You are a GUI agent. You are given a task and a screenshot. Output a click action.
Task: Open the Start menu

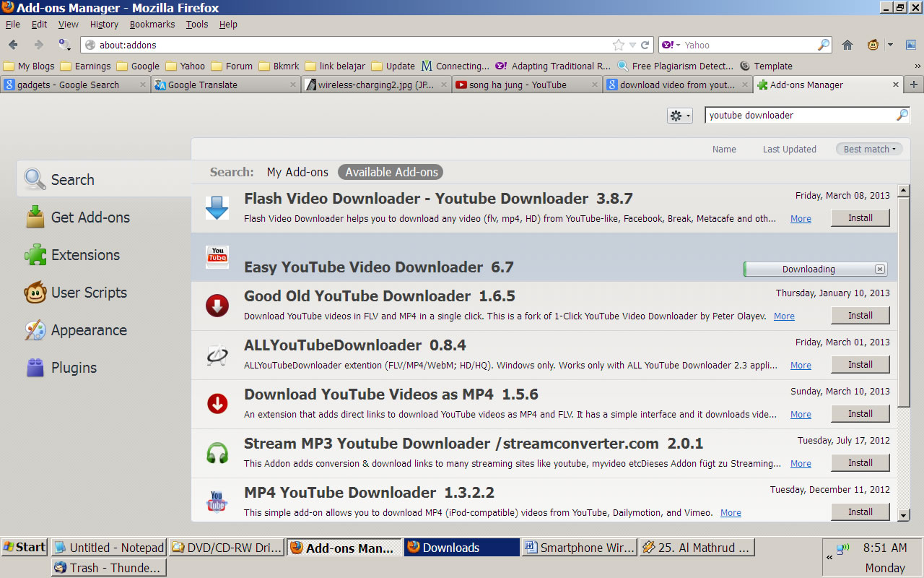tap(25, 547)
